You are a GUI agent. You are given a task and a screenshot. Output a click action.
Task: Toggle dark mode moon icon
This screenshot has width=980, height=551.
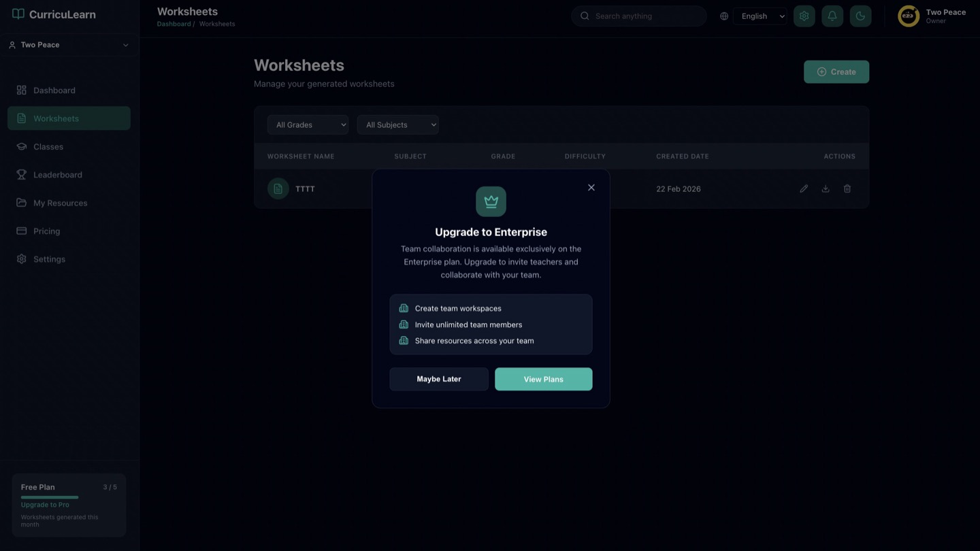(x=860, y=16)
